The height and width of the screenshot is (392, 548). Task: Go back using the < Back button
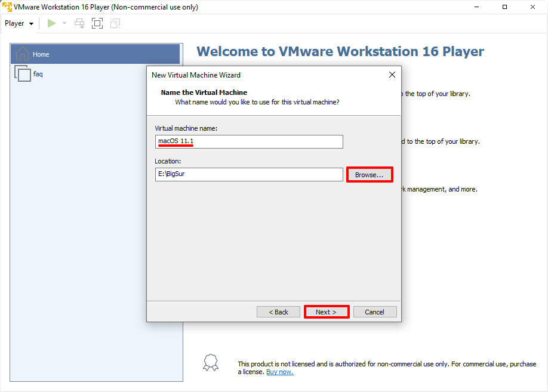click(278, 312)
